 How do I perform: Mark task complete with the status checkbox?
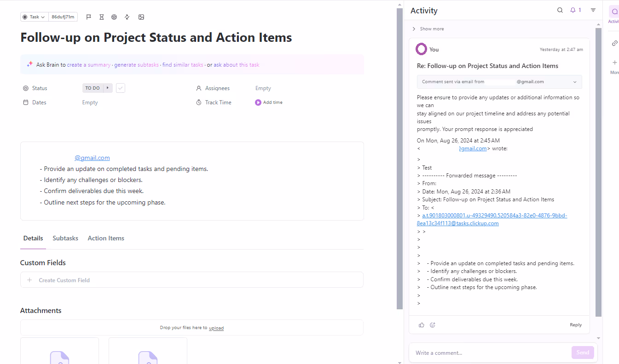121,88
